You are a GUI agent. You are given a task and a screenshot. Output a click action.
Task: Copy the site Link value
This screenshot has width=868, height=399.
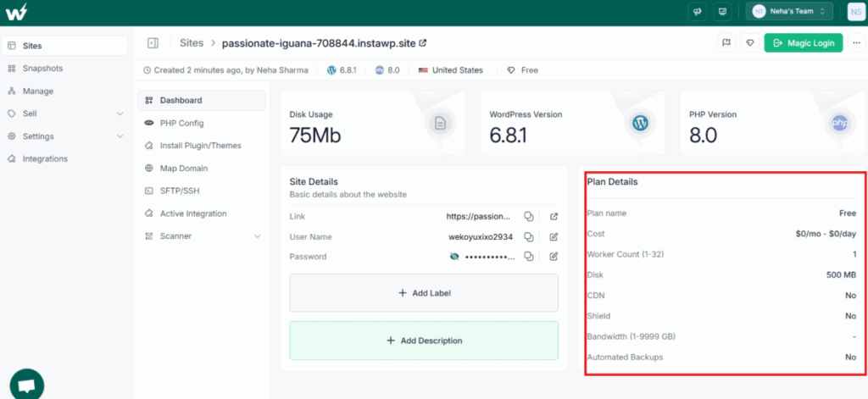529,216
